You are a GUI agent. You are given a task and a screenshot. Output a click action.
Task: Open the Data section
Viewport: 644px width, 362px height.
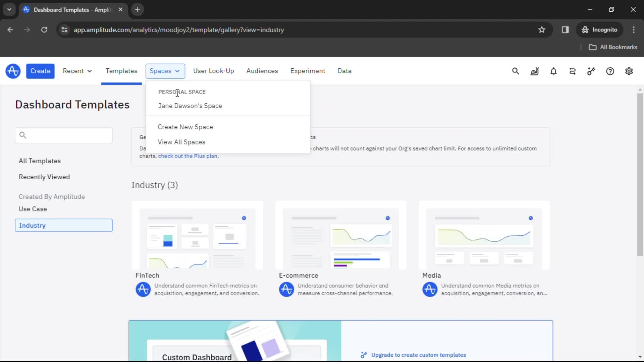pos(344,71)
